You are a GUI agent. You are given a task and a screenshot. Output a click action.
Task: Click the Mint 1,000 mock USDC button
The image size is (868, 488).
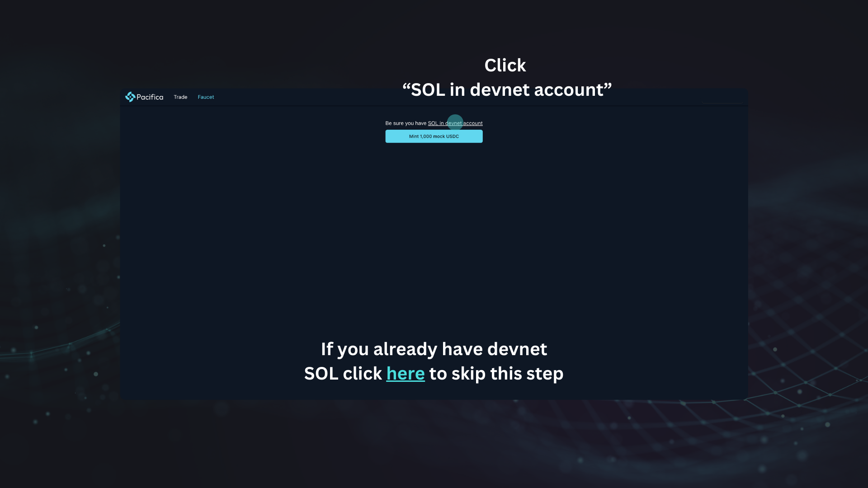[434, 136]
